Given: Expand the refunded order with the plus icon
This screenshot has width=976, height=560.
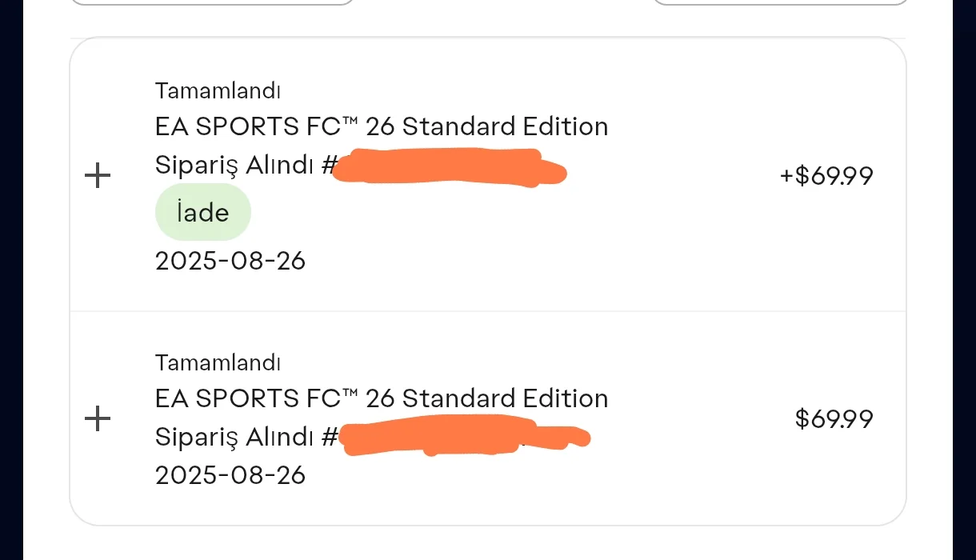Looking at the screenshot, I should click(x=98, y=175).
